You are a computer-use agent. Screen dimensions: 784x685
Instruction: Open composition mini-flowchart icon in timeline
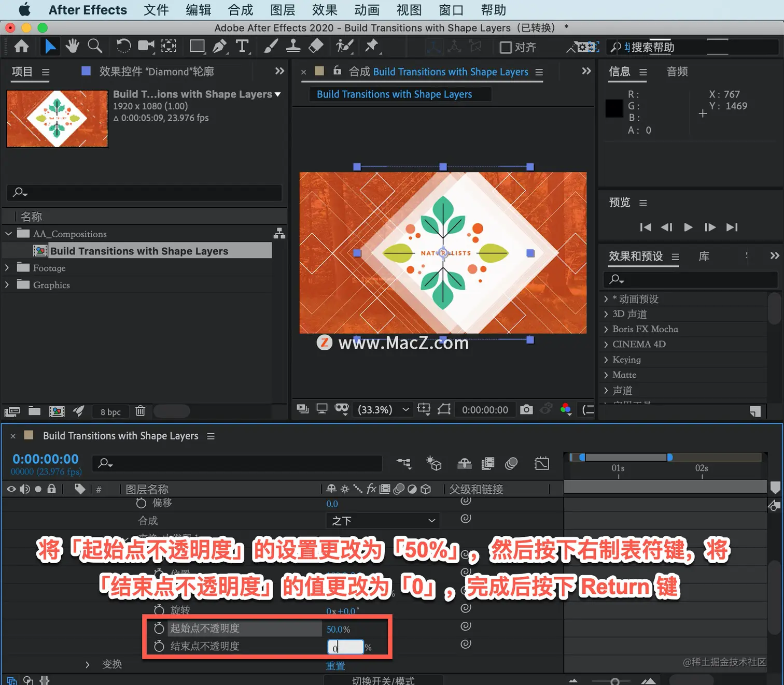pos(403,463)
